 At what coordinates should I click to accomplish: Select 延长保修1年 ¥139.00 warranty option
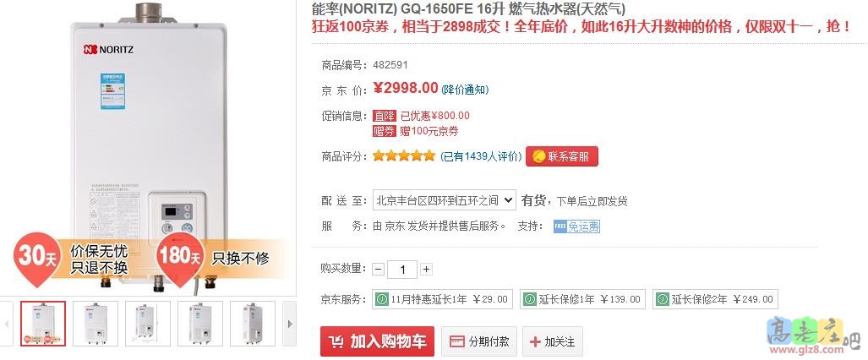pyautogui.click(x=583, y=299)
